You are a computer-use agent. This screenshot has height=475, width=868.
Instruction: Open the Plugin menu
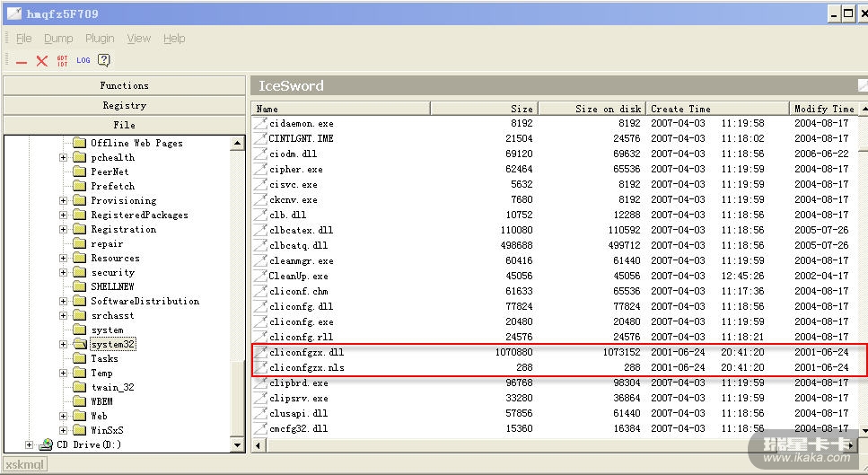point(100,39)
